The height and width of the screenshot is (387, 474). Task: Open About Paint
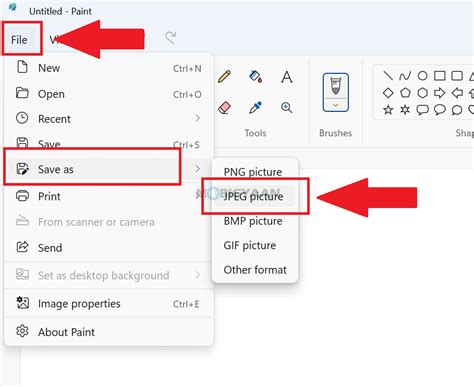tap(109, 332)
